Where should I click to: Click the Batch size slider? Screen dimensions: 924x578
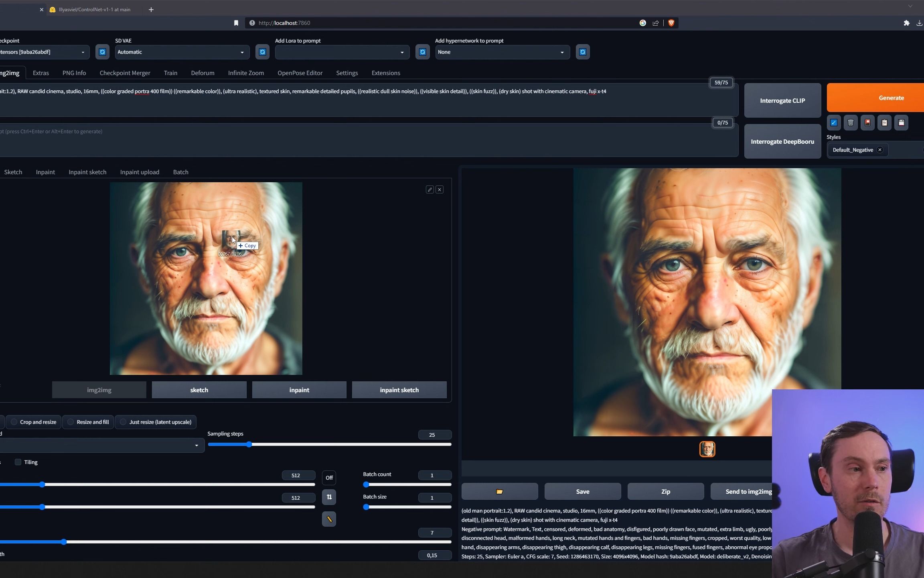click(x=407, y=507)
